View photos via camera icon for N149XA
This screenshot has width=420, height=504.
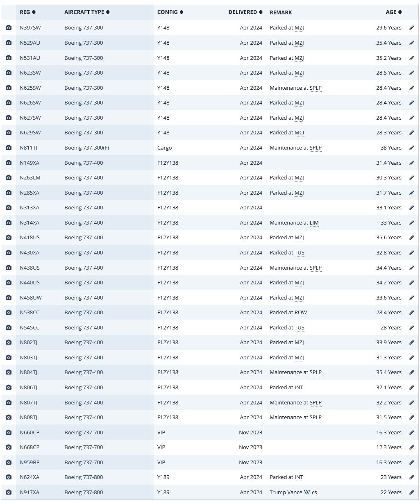[9, 163]
